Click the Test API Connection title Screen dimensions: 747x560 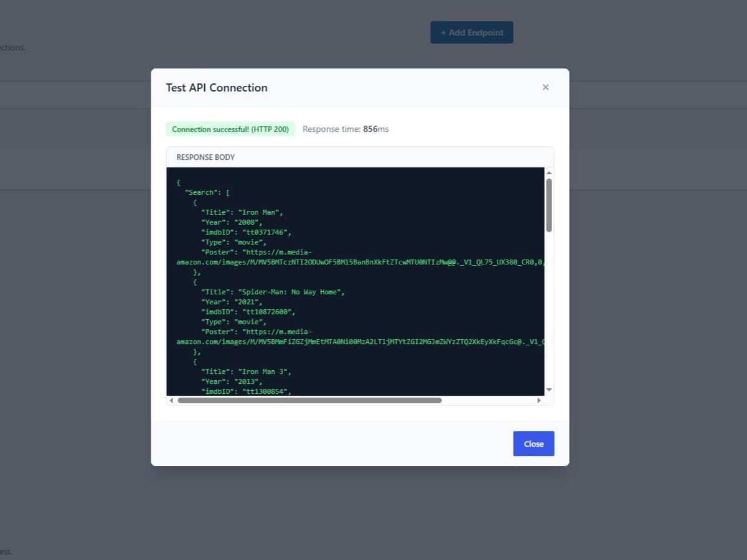tap(217, 88)
